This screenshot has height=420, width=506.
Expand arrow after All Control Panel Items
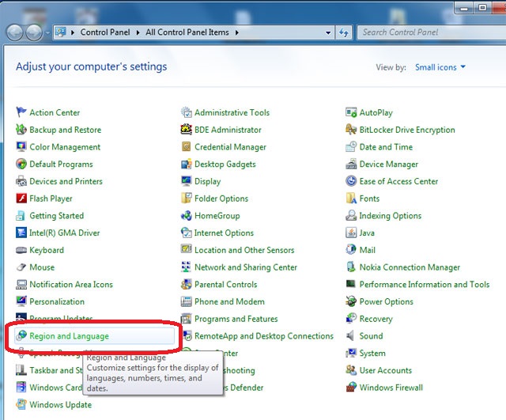[x=237, y=32]
